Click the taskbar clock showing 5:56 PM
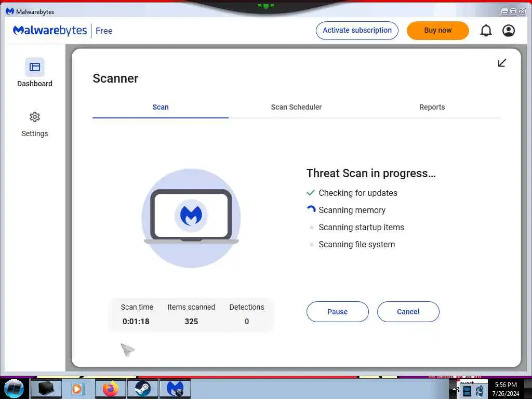Image resolution: width=532 pixels, height=399 pixels. [x=506, y=389]
